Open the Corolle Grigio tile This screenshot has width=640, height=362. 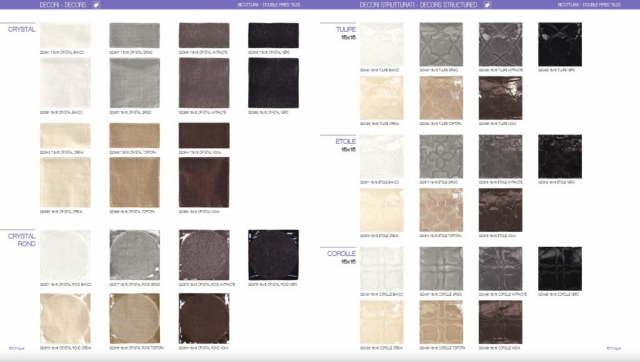click(x=441, y=269)
